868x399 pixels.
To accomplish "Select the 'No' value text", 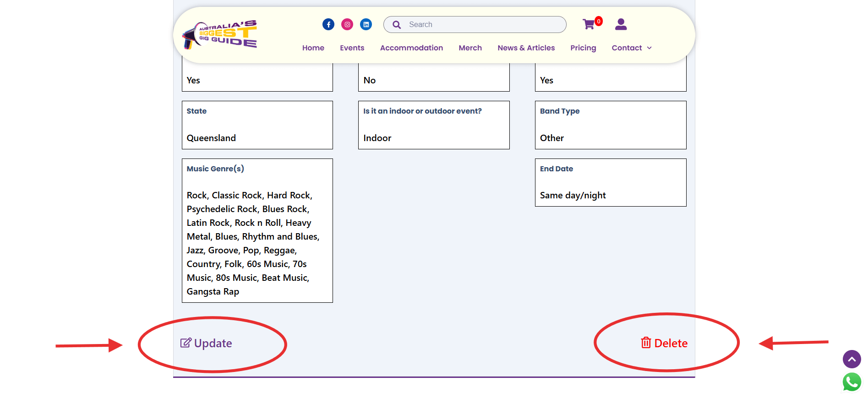I will [x=369, y=80].
